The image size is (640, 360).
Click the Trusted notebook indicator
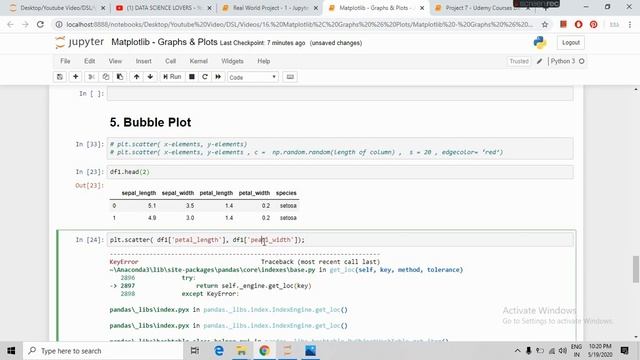519,61
